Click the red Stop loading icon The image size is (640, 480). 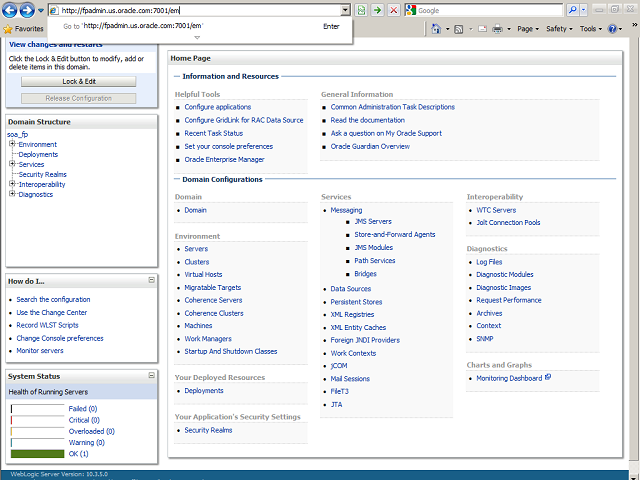coord(393,10)
